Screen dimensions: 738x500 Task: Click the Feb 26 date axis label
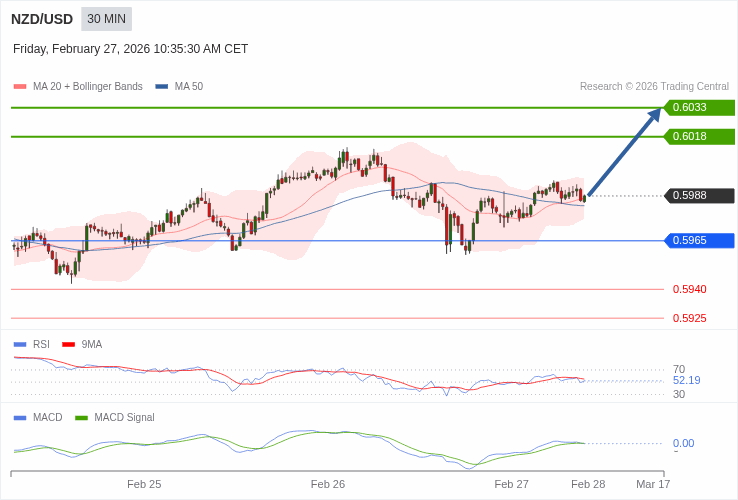tap(328, 484)
